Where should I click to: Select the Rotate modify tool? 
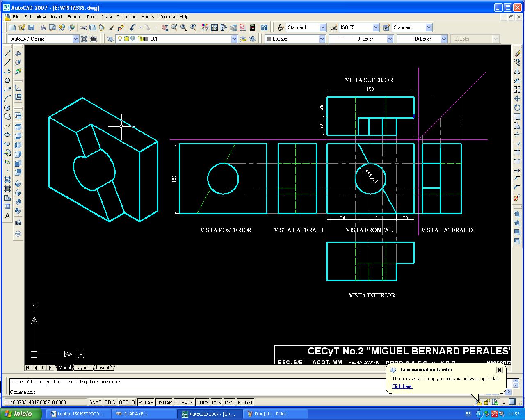517,107
